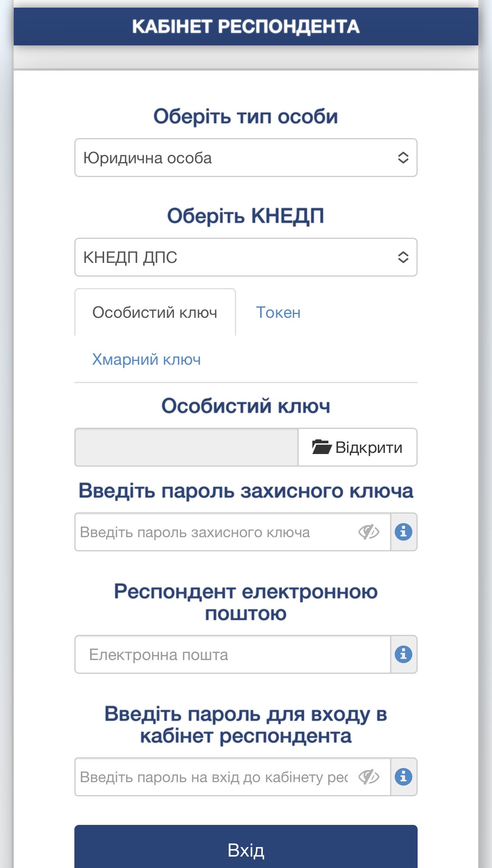This screenshot has width=492, height=868.
Task: Show the cabinet login password text
Action: coord(369,777)
